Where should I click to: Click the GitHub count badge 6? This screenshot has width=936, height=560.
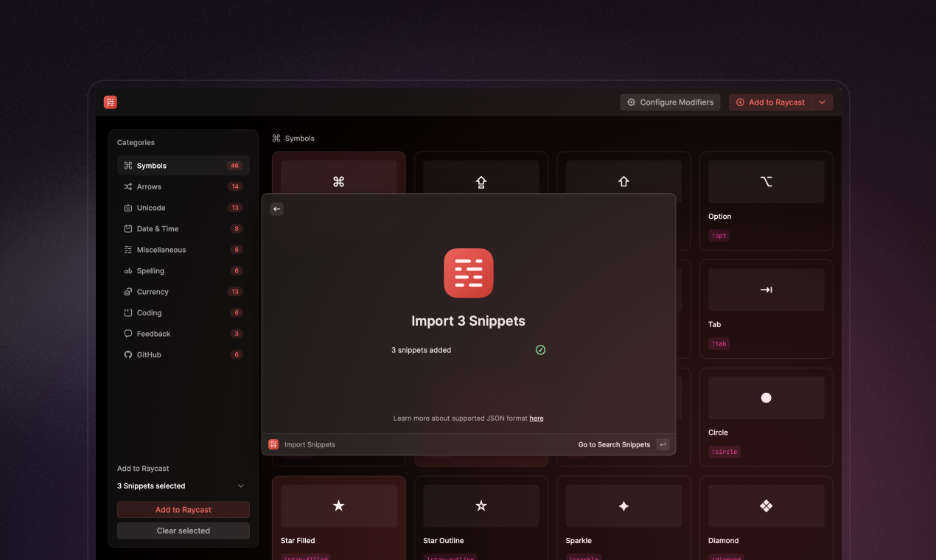tap(237, 355)
